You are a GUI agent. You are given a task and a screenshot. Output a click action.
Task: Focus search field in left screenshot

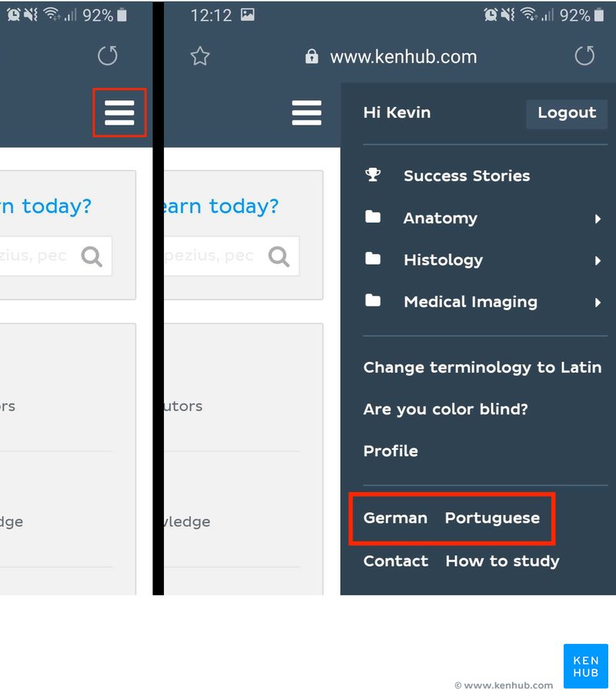[55, 256]
